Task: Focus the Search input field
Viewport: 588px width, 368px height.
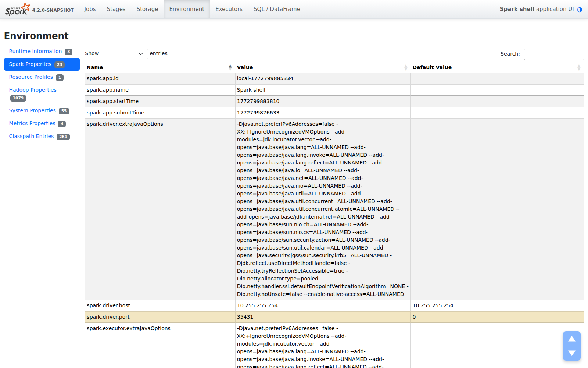Action: pos(553,54)
